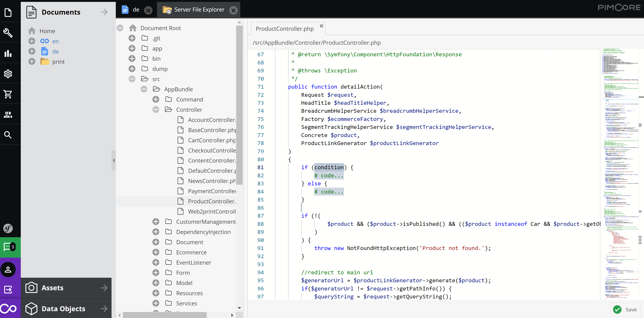Expand the Ecommerce folder
Screen dimensions: 644x318
click(x=156, y=252)
